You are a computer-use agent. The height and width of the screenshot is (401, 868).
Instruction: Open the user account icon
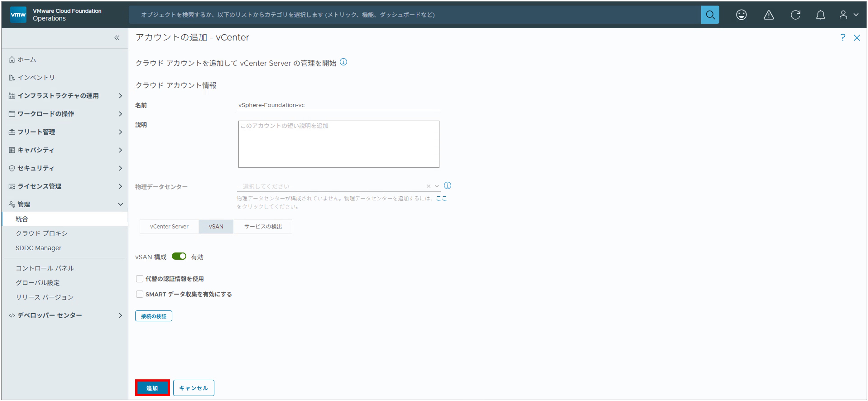click(843, 15)
